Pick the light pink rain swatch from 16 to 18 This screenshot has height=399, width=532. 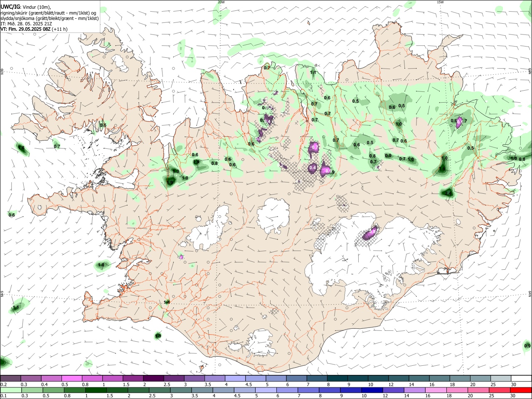(436, 390)
